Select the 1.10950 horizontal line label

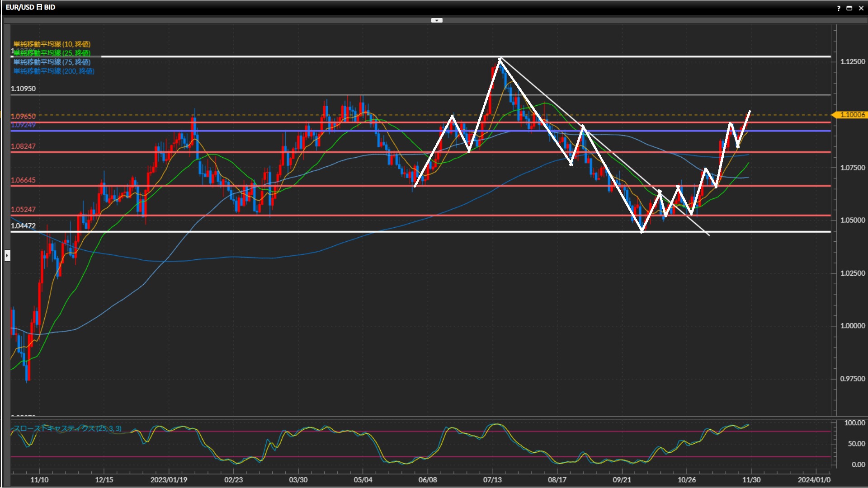pyautogui.click(x=23, y=89)
